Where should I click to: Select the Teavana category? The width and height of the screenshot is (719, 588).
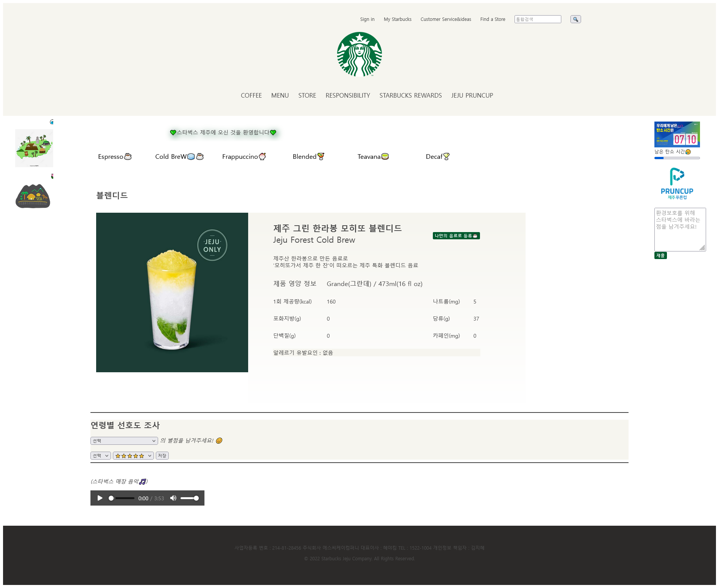pyautogui.click(x=373, y=156)
